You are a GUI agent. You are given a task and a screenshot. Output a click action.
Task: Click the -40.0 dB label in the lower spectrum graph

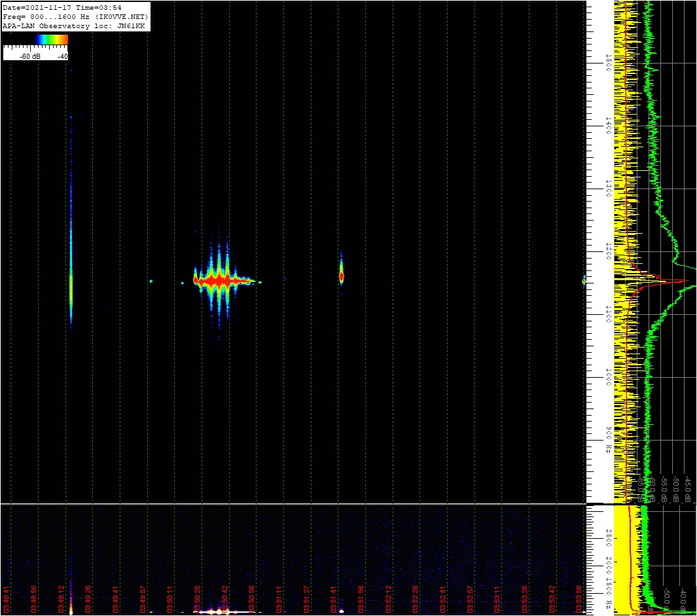[x=683, y=600]
